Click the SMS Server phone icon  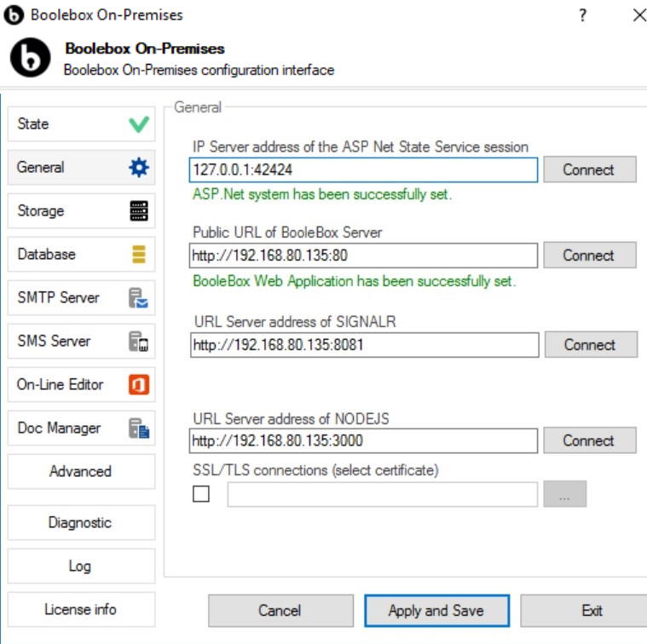(139, 342)
